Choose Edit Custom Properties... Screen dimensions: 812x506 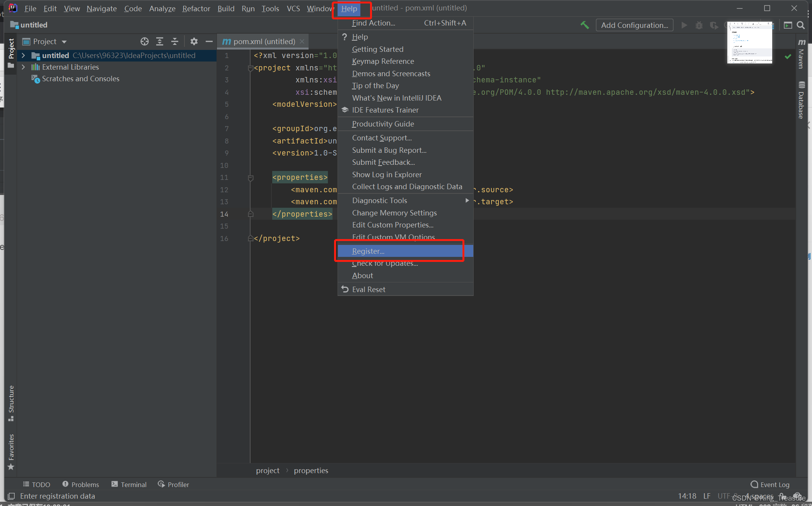click(x=405, y=225)
